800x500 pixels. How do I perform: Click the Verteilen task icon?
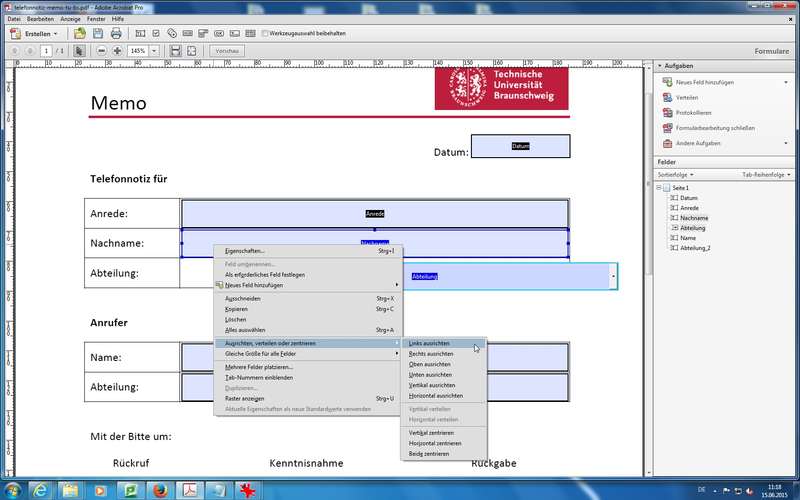click(667, 97)
